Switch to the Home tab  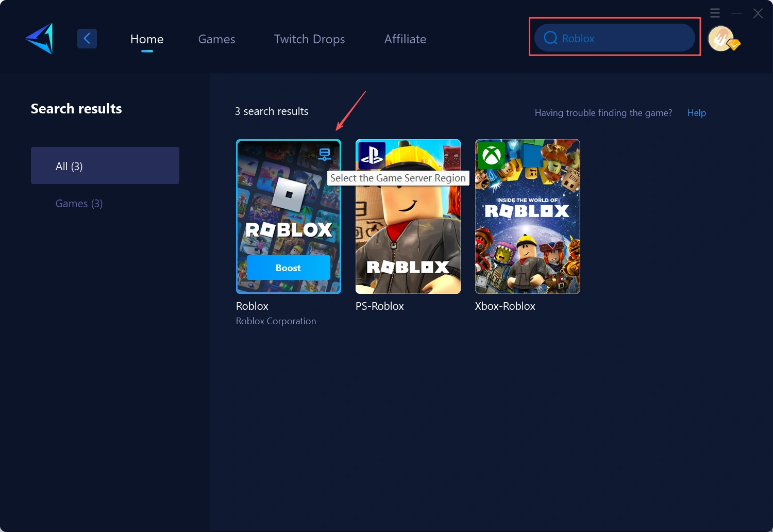(x=147, y=39)
